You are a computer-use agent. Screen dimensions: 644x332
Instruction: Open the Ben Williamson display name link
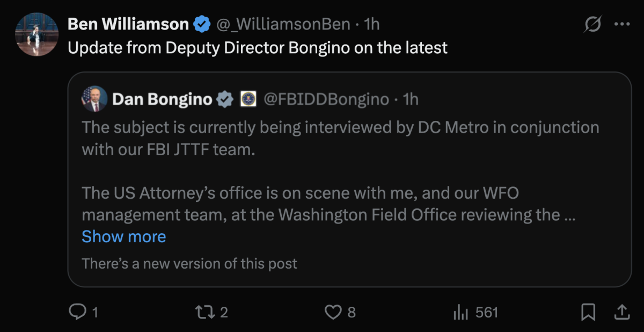(128, 24)
